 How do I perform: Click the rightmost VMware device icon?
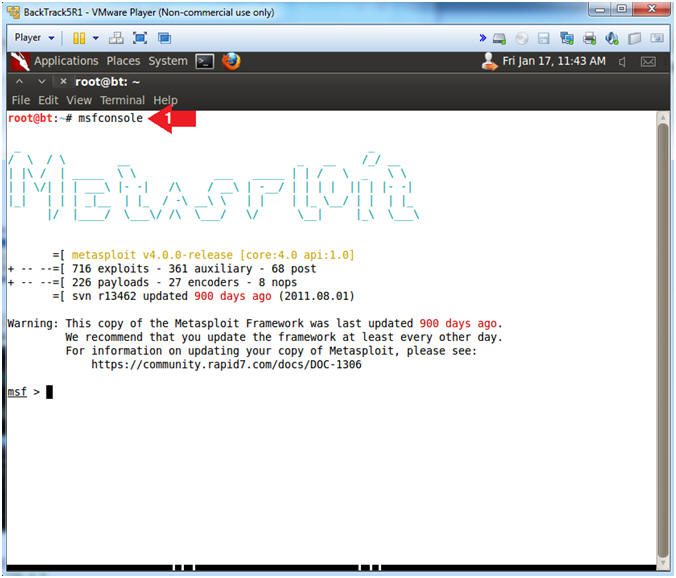[657, 38]
